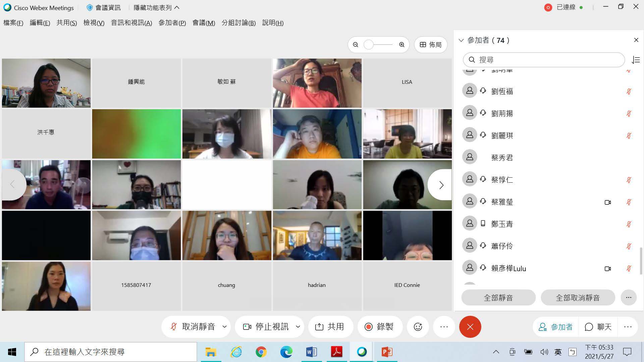The height and width of the screenshot is (362, 644).
Task: Toggle 停止視訊 camera button
Action: click(266, 327)
